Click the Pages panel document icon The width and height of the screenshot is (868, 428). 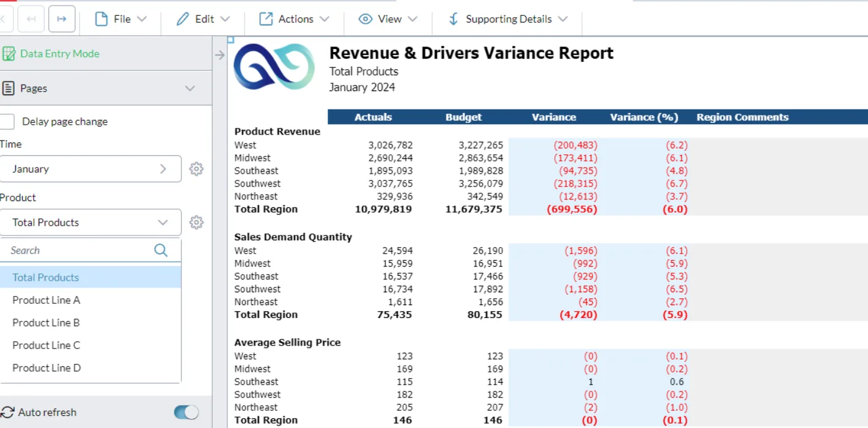(x=9, y=89)
